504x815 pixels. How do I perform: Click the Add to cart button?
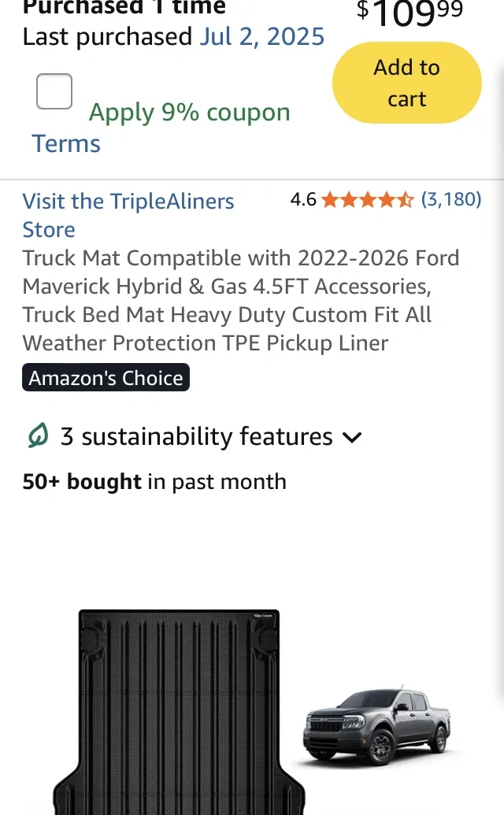(407, 83)
